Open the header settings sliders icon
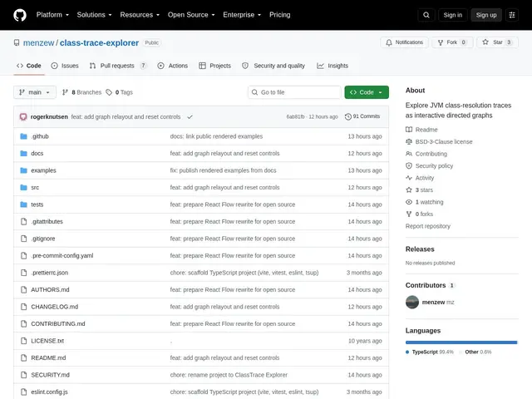This screenshot has width=532, height=399. [x=512, y=15]
